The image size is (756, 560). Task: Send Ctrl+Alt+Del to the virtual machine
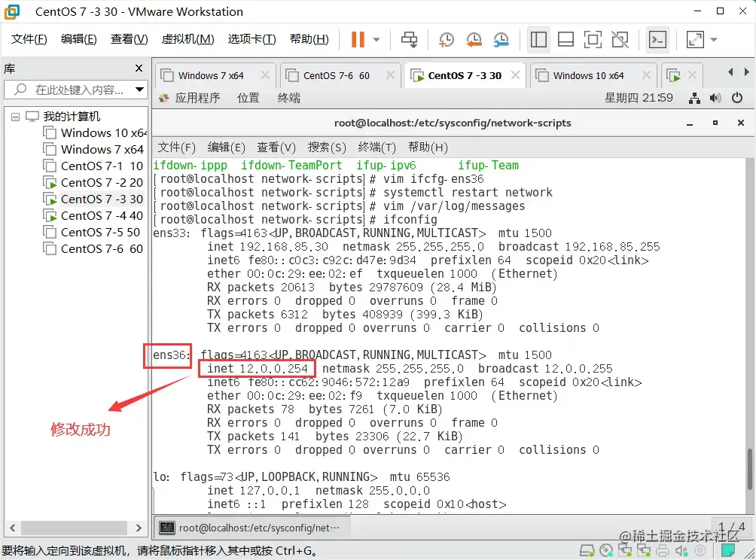pos(410,40)
